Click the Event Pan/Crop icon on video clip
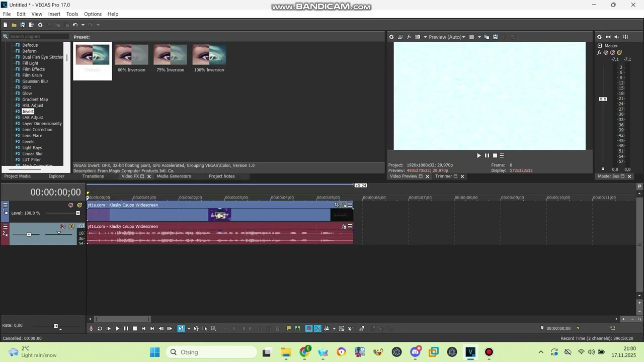Image resolution: width=644 pixels, height=362 pixels. pos(337,205)
